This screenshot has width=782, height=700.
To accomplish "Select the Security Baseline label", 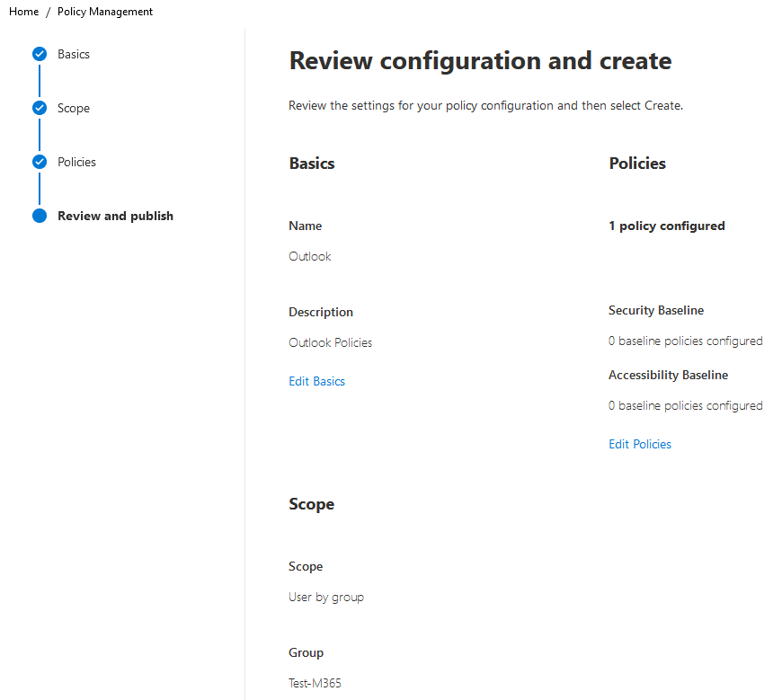I will tap(656, 310).
